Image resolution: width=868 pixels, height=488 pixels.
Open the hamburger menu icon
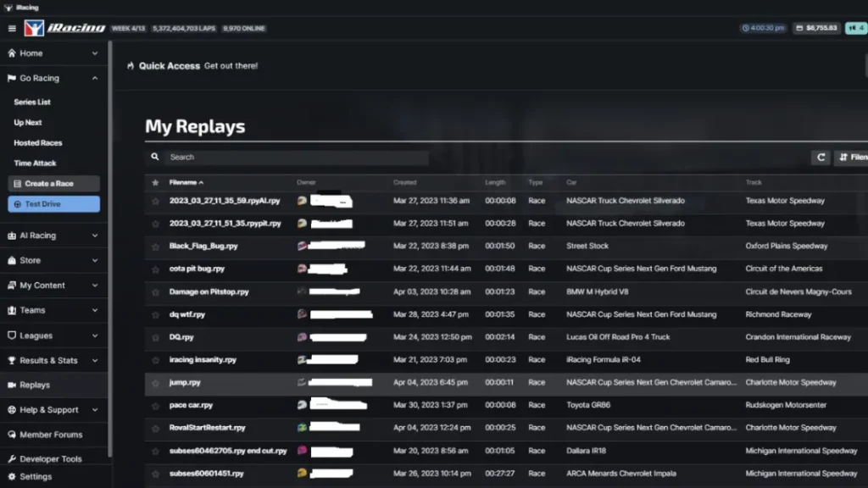click(x=12, y=28)
